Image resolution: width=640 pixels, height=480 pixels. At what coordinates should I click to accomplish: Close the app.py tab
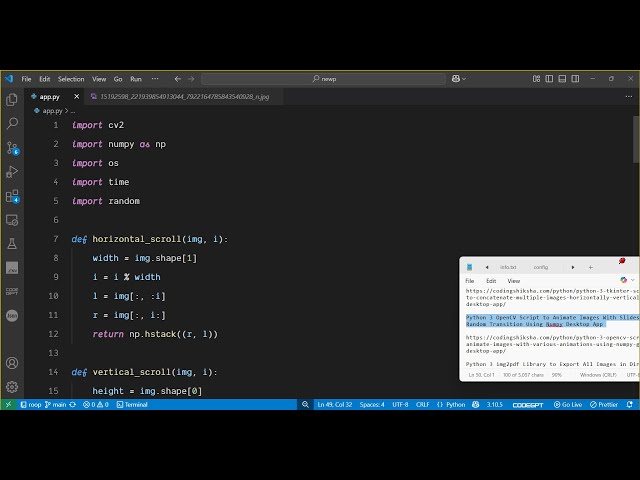coord(76,97)
